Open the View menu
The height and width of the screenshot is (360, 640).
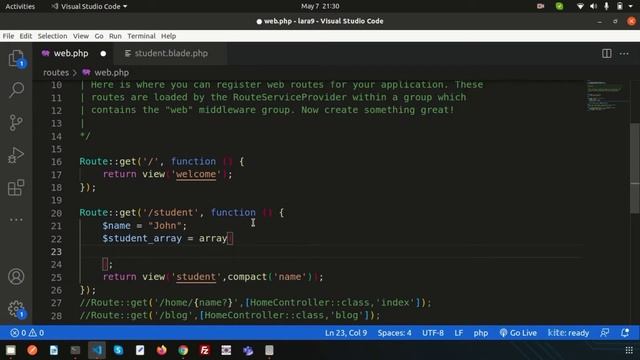[x=81, y=36]
